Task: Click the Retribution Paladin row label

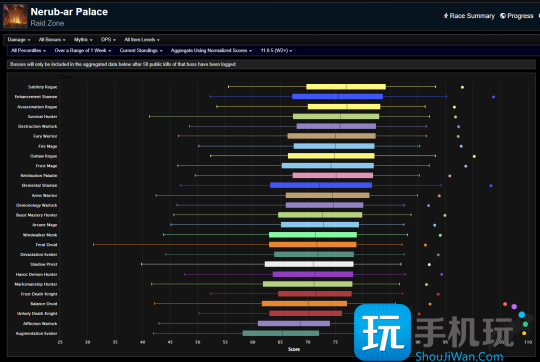Action: (x=39, y=176)
